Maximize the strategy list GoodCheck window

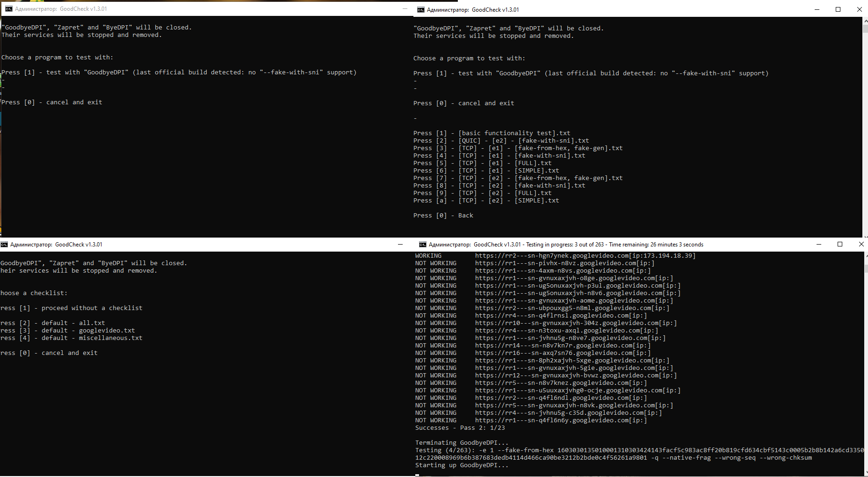838,10
